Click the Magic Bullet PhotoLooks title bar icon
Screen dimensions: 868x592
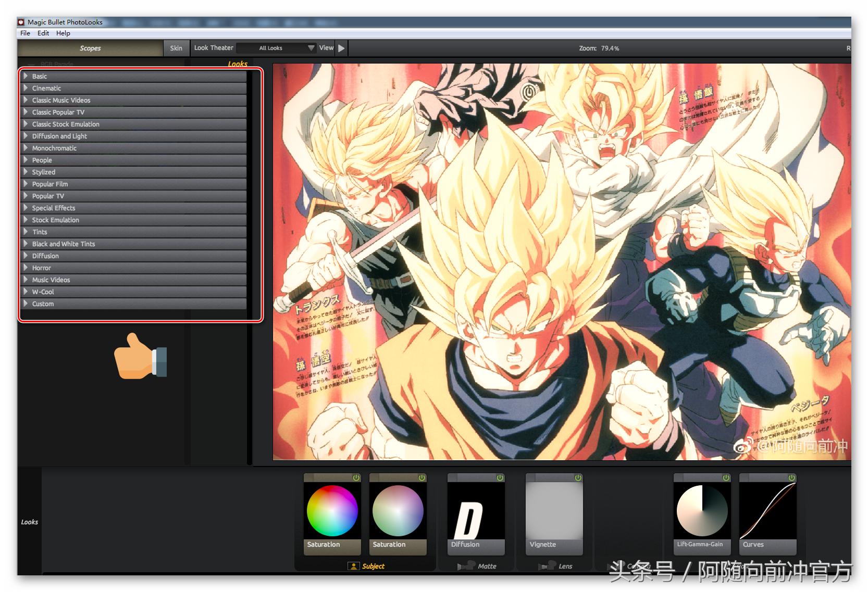pyautogui.click(x=21, y=22)
